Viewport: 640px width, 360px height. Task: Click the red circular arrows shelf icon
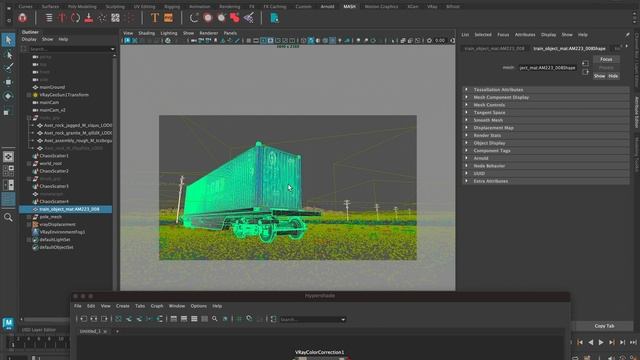point(76,18)
